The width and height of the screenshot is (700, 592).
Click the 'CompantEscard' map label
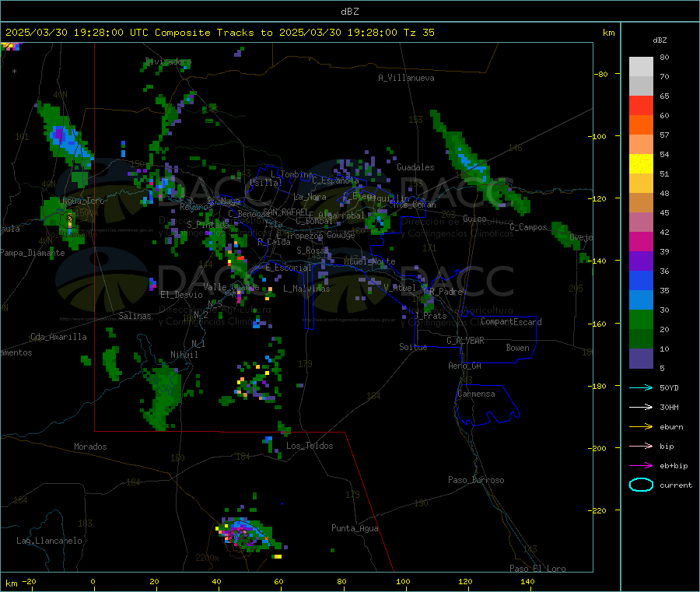tap(511, 322)
